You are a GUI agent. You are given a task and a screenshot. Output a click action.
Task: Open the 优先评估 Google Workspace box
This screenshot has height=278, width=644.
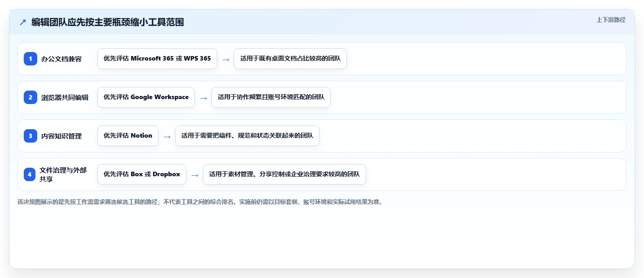tap(146, 97)
